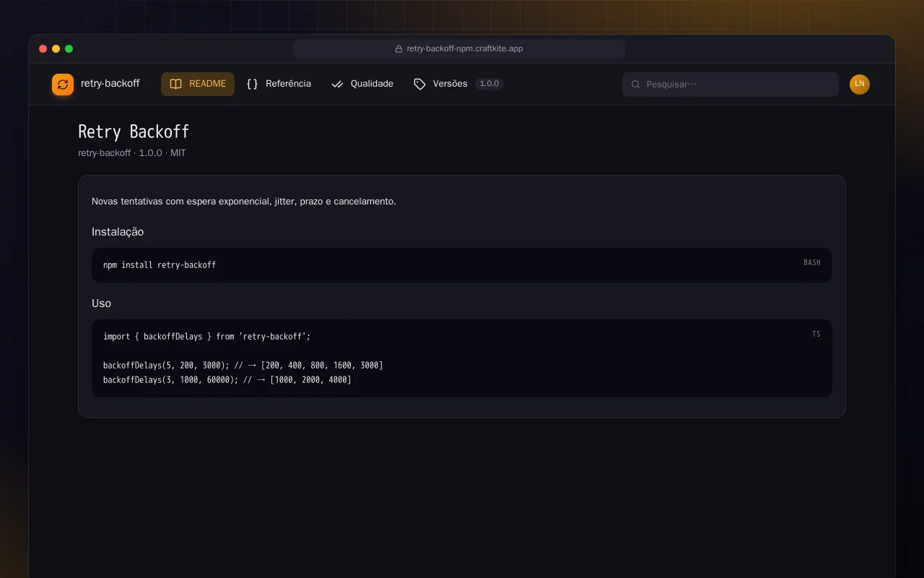Click the README book icon
This screenshot has width=924, height=578.
[x=175, y=84]
